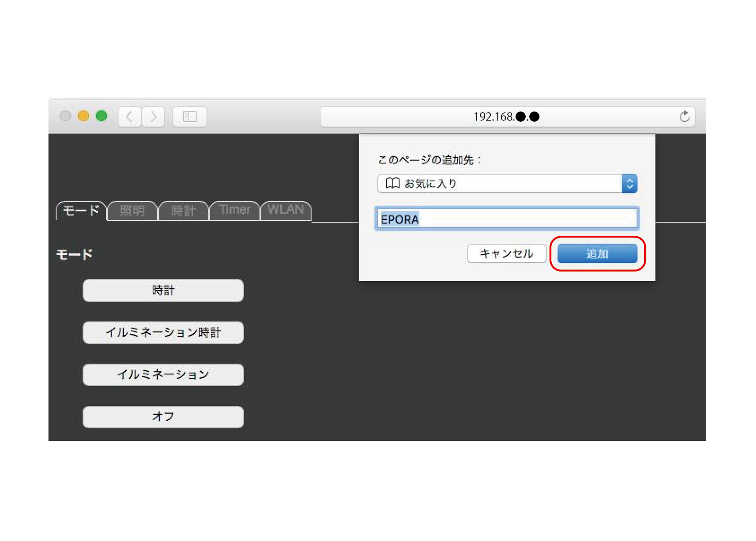Click the オフ mode button
This screenshot has width=756, height=541.
(163, 417)
